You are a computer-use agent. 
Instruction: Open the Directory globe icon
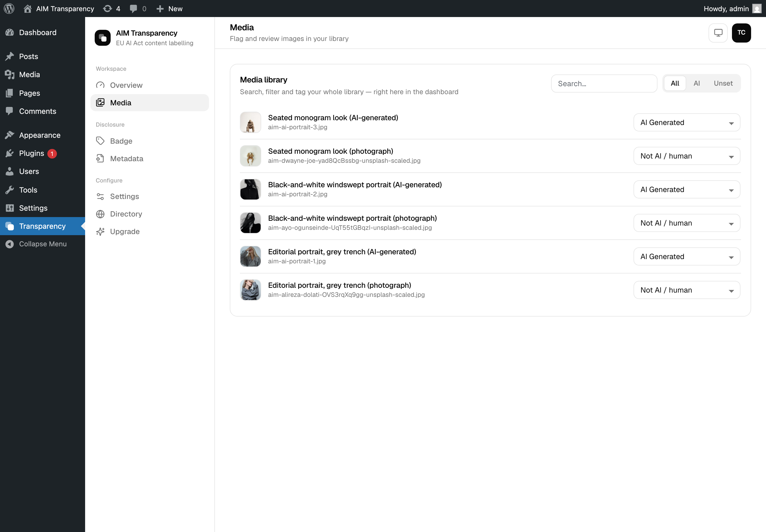[100, 214]
